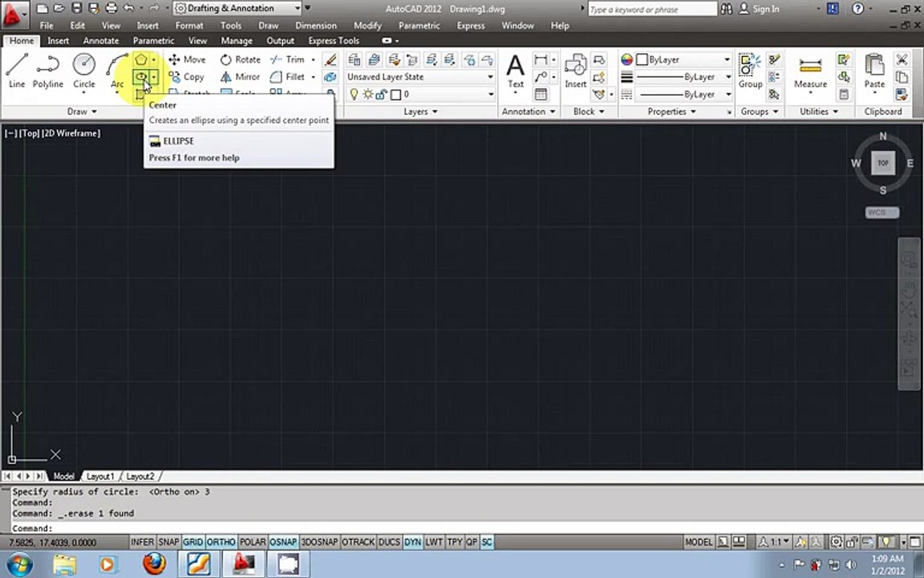Click the binoculars search icon
The width and height of the screenshot is (924, 578).
pos(726,9)
